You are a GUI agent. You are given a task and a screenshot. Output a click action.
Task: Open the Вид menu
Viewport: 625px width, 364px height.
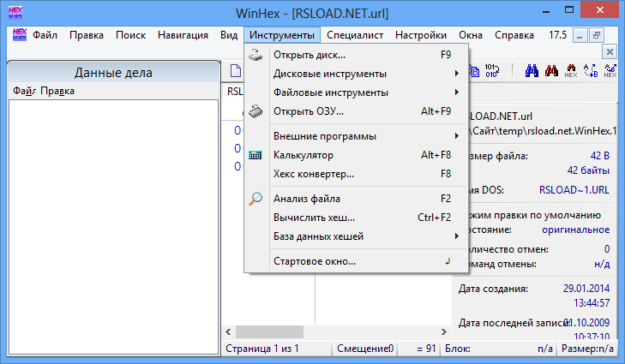(229, 35)
